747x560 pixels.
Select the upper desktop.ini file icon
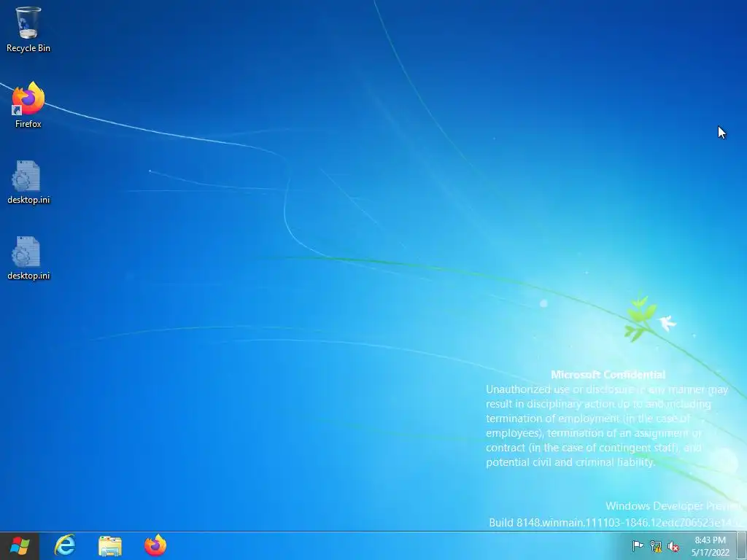pos(28,182)
